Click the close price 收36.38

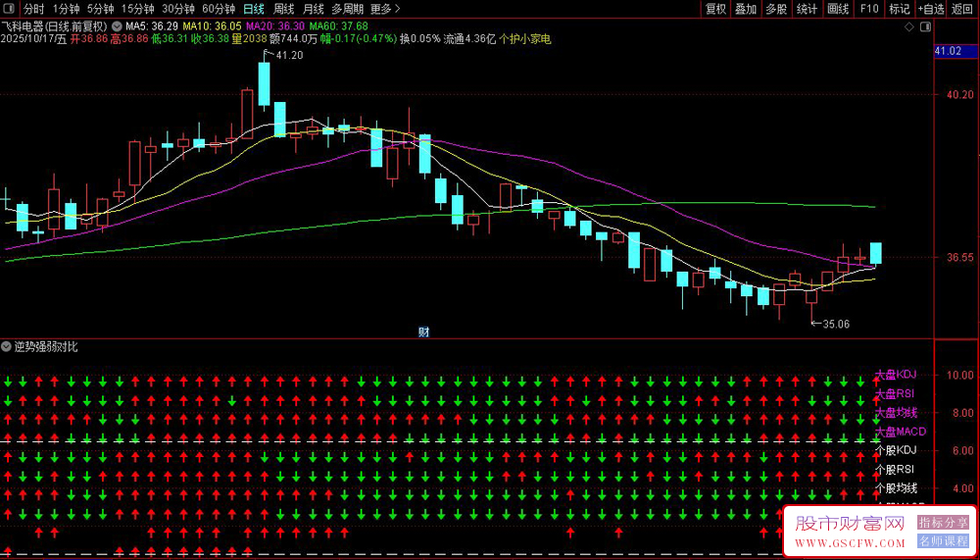210,39
